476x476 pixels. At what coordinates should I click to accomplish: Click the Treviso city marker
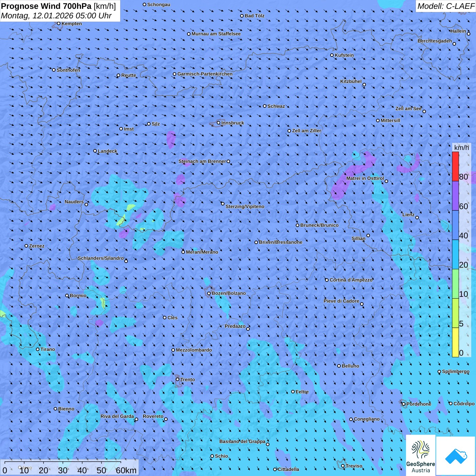tap(343, 466)
